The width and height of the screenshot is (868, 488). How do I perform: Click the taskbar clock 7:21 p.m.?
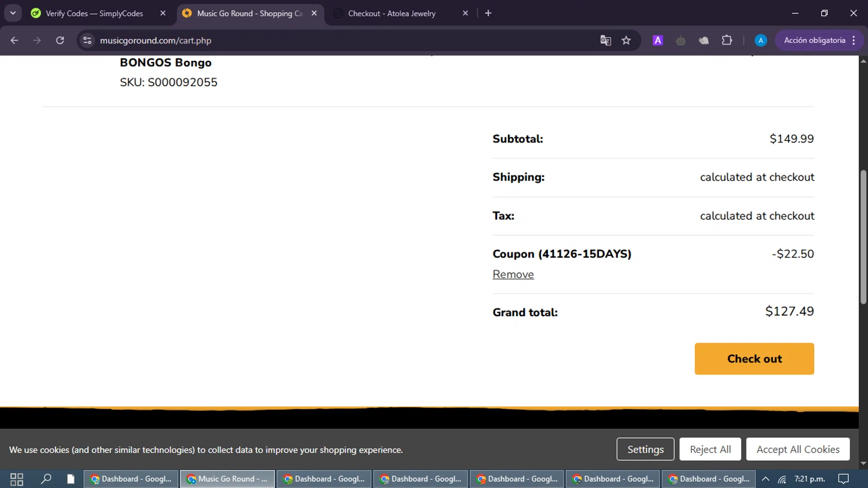(810, 479)
